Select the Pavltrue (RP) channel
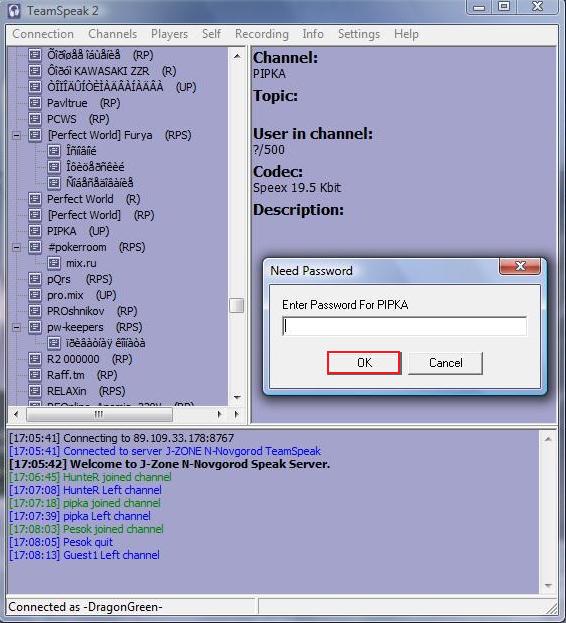 (x=83, y=103)
